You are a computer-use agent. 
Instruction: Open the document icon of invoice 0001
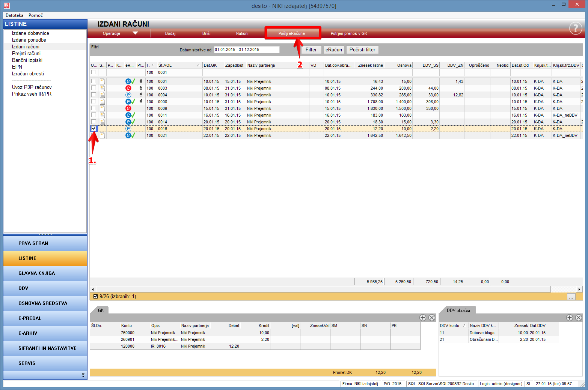(x=102, y=81)
